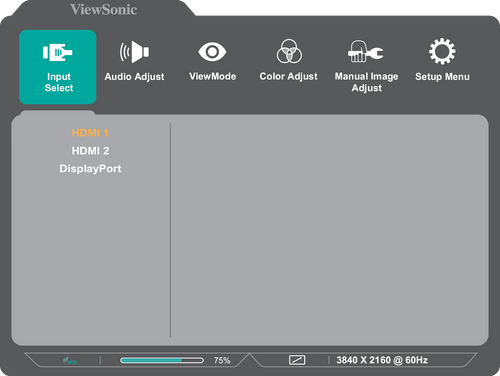Select the Input Select connector icon
The height and width of the screenshot is (376, 500).
58,52
